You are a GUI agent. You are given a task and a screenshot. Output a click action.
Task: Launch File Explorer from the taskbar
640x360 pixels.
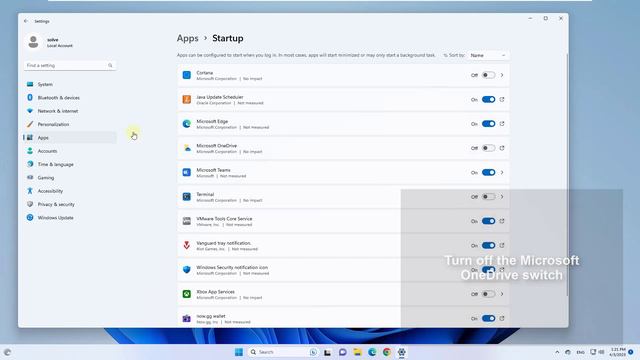pyautogui.click(x=358, y=352)
